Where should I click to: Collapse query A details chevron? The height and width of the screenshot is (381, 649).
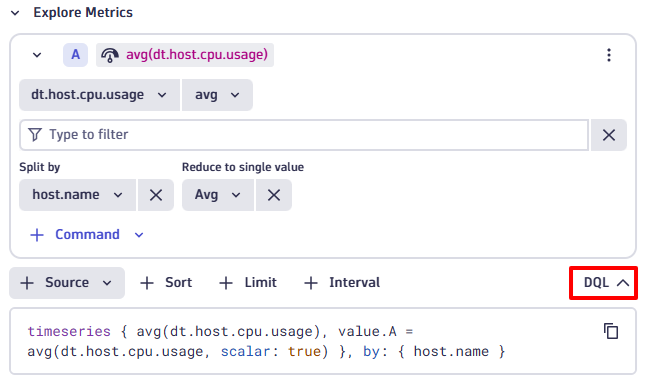(x=37, y=55)
